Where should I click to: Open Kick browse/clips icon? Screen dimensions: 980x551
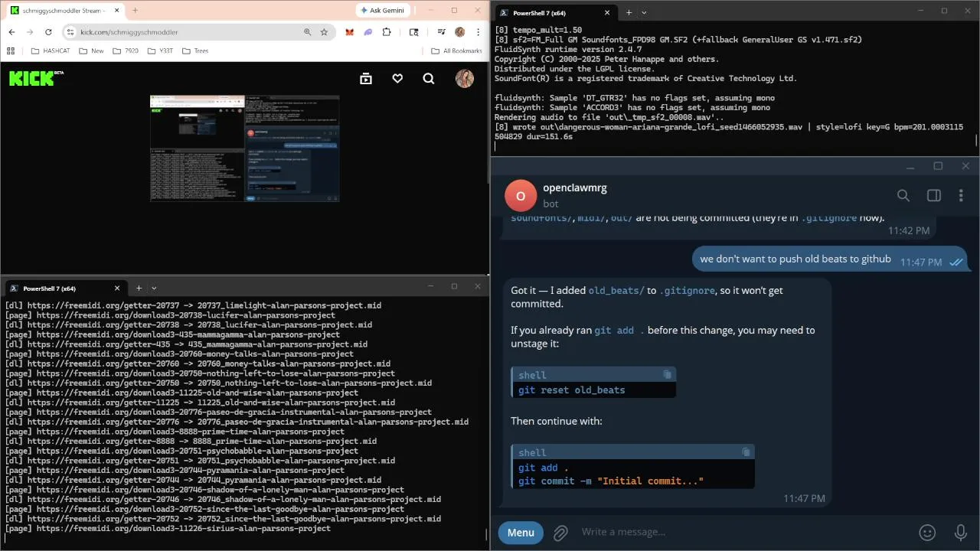(x=366, y=78)
